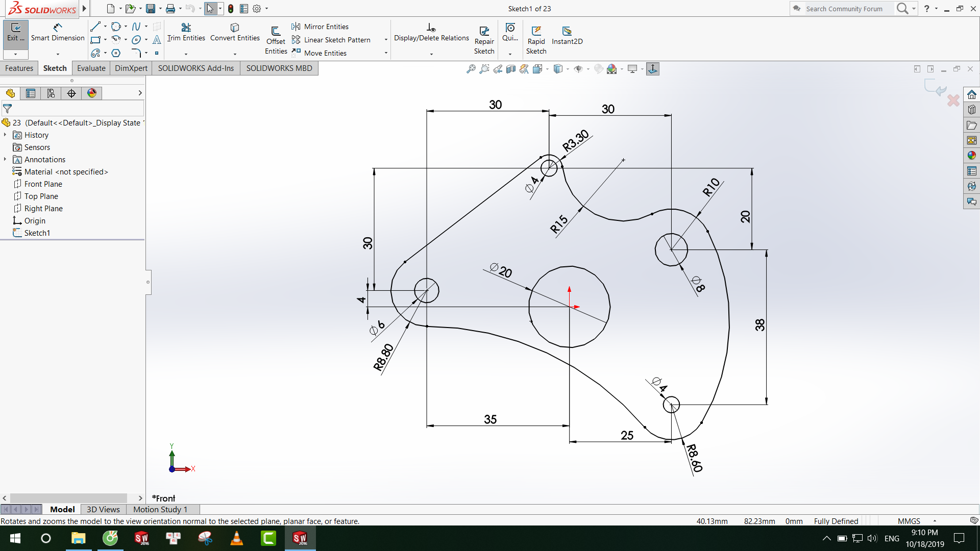Open SOLIDWORKS Resources home in task pane

pyautogui.click(x=971, y=94)
